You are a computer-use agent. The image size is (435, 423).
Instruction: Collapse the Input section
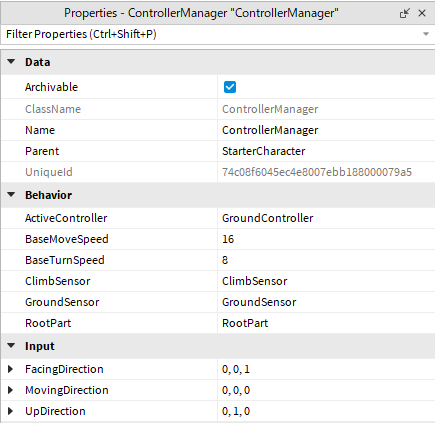click(11, 346)
